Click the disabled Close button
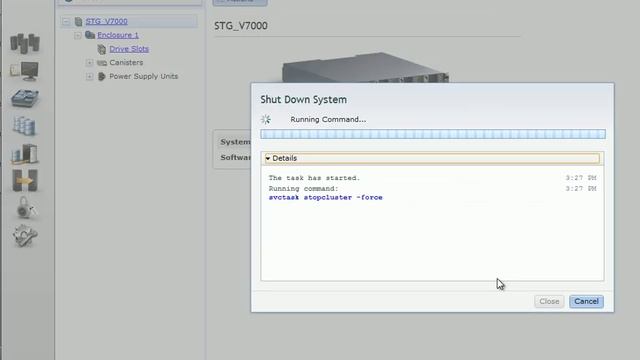The image size is (640, 360). 549,302
